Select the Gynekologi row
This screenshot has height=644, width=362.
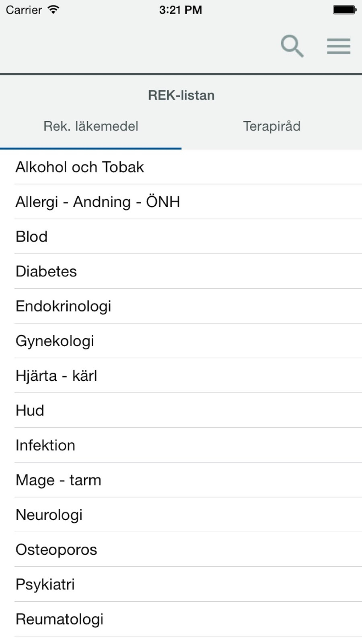(x=181, y=341)
